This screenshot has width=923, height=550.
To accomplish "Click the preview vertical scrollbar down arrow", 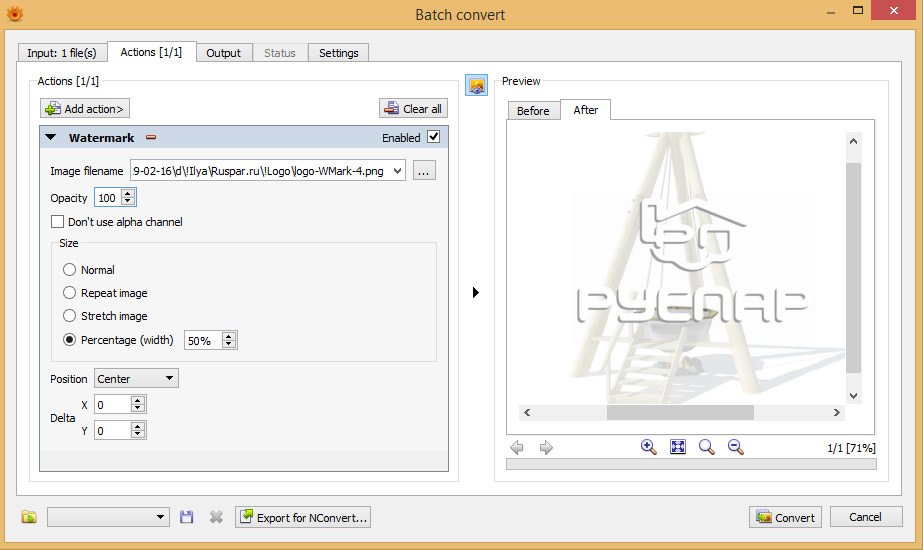I will pyautogui.click(x=854, y=396).
